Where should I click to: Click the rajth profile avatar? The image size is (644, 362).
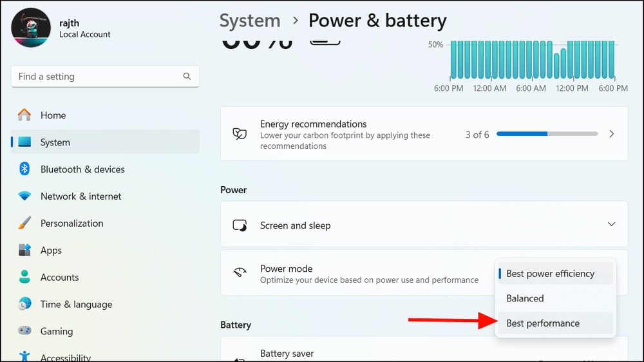pyautogui.click(x=31, y=28)
